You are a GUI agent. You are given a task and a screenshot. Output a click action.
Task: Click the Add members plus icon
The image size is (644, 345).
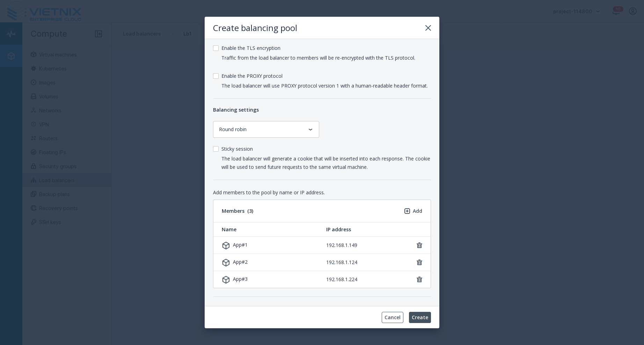coord(407,211)
